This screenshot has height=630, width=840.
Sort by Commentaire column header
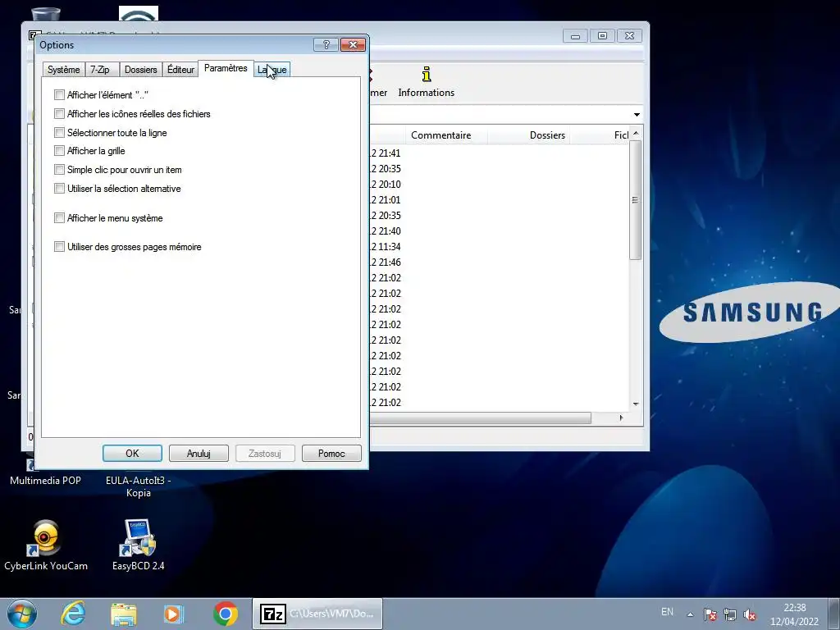(446, 135)
